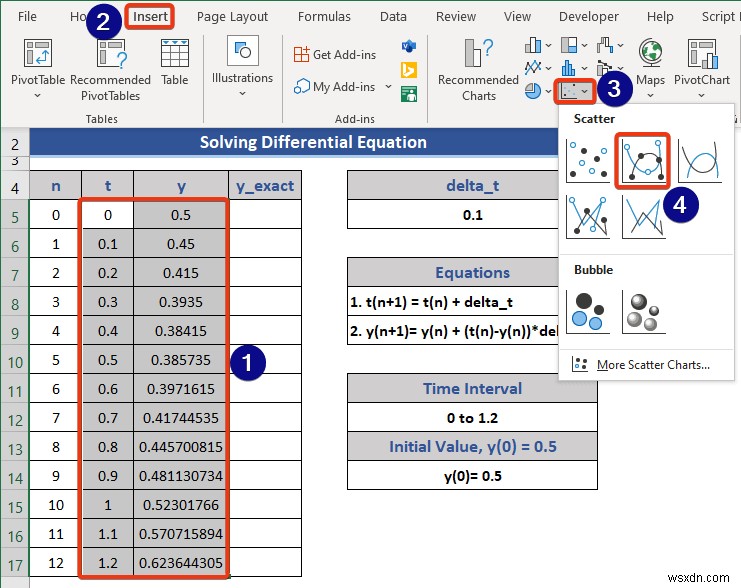The image size is (741, 588).
Task: Click the Get Add-ins button
Action: pos(335,55)
